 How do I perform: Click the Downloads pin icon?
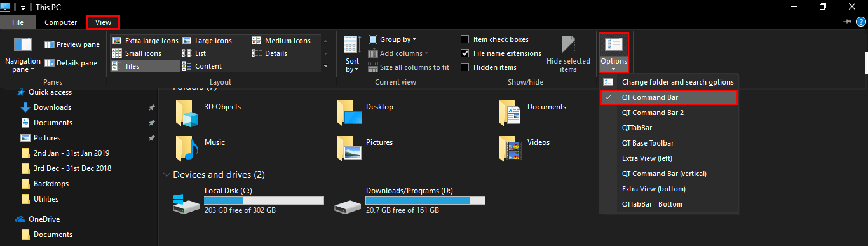click(x=151, y=107)
